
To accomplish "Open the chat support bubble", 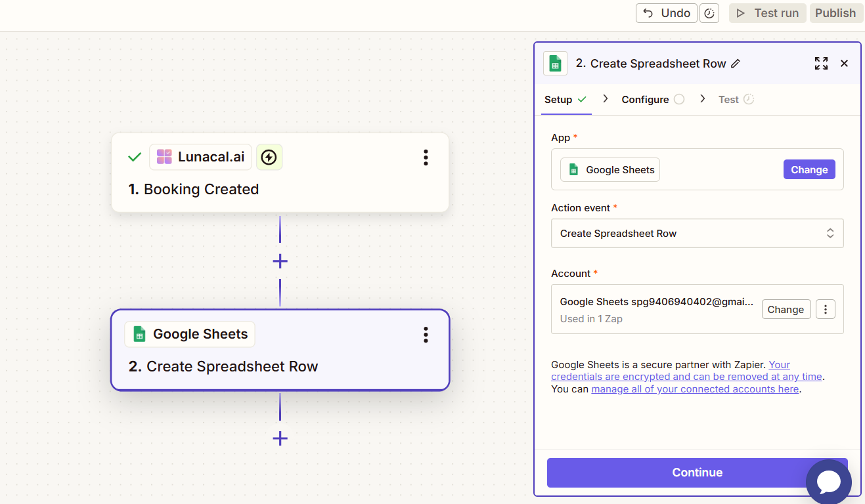I will [x=829, y=482].
